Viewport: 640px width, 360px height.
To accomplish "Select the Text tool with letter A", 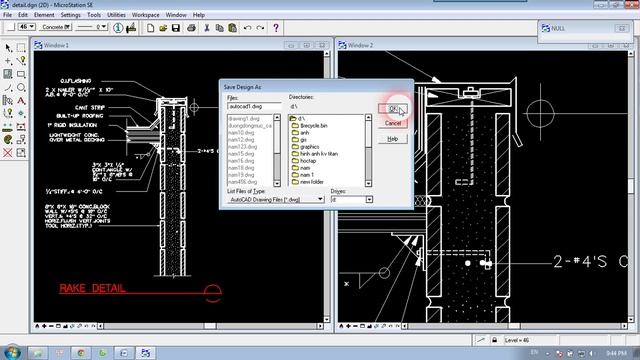I will click(21, 100).
